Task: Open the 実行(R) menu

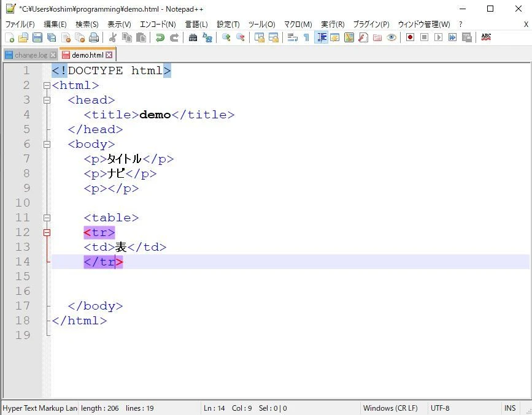Action: click(333, 25)
